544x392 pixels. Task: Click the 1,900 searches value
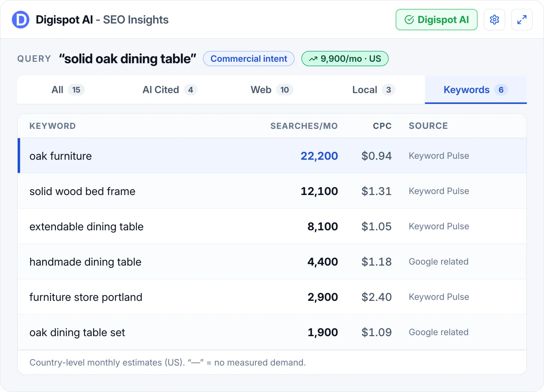point(323,333)
